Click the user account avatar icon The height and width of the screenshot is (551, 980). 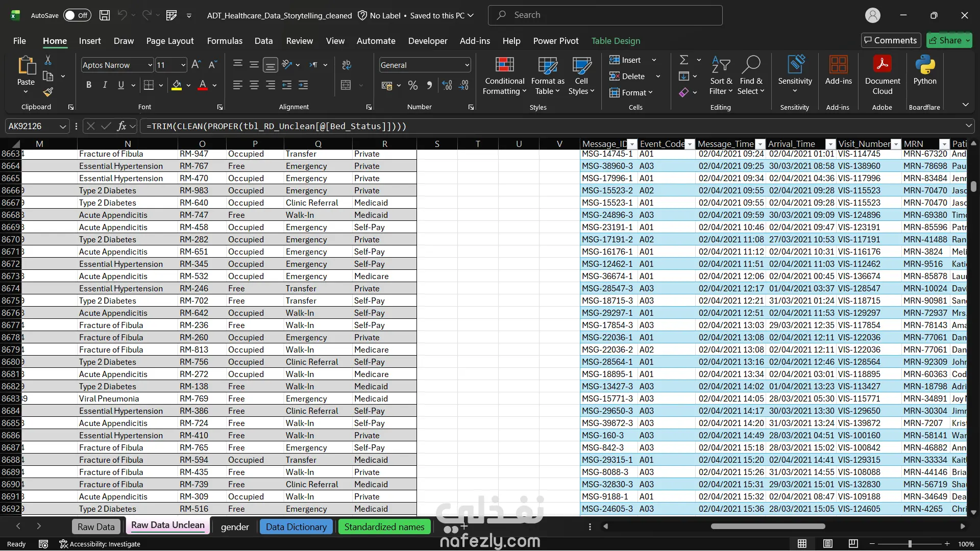(873, 15)
